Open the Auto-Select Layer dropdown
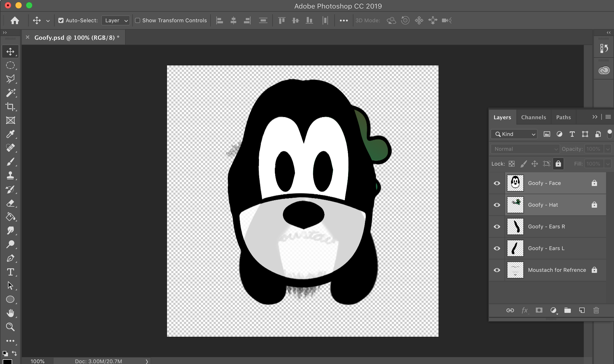 click(x=116, y=20)
